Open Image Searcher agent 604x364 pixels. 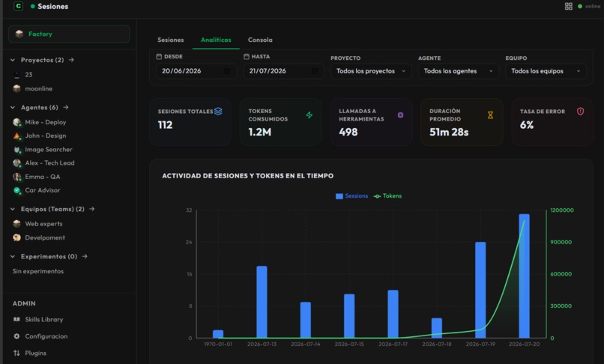pos(49,150)
